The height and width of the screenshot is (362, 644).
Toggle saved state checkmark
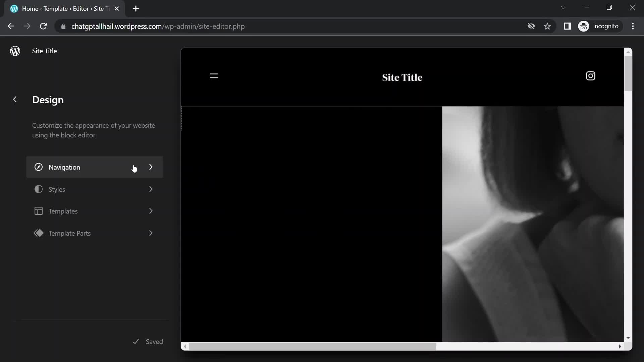coord(136,341)
